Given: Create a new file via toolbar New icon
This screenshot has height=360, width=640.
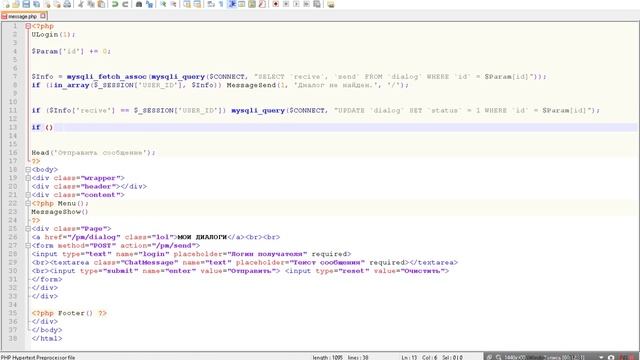Looking at the screenshot, I should pyautogui.click(x=6, y=4).
